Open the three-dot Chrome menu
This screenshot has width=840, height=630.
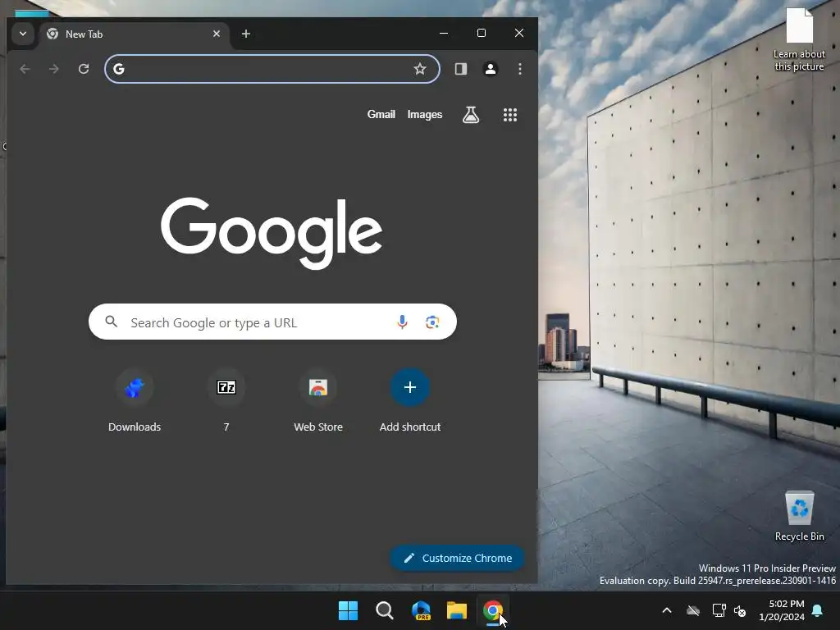pyautogui.click(x=519, y=69)
